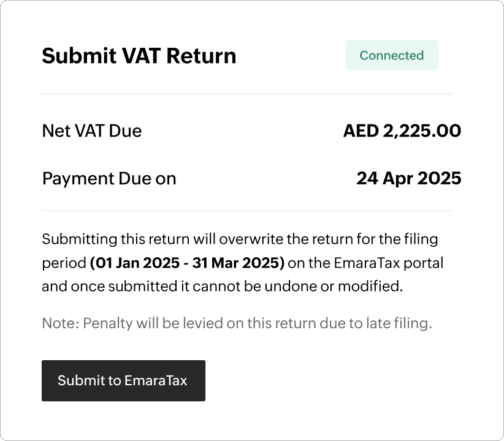This screenshot has width=504, height=441.
Task: Select the Payment Due on label
Action: (109, 179)
